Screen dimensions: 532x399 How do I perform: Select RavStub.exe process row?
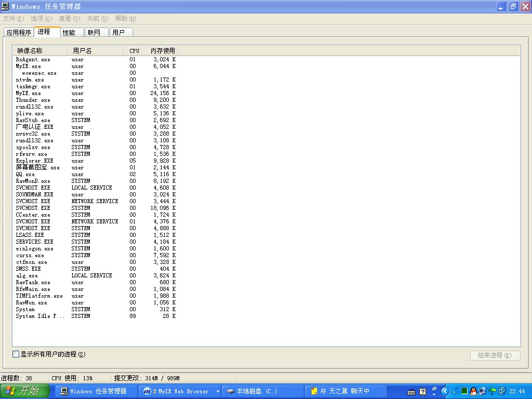(96, 120)
